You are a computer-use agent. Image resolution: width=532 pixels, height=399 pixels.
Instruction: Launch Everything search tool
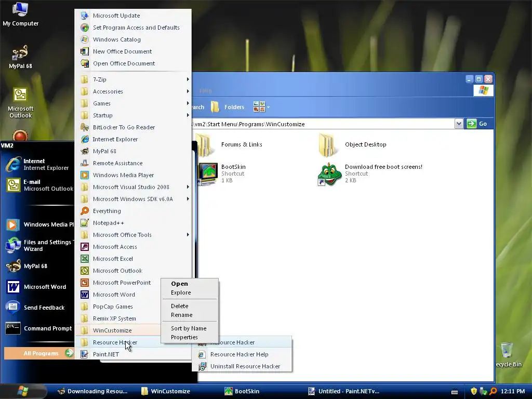(133, 211)
